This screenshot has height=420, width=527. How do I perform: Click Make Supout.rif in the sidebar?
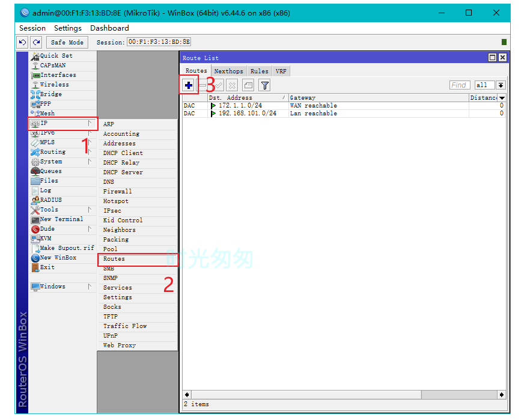tap(62, 248)
